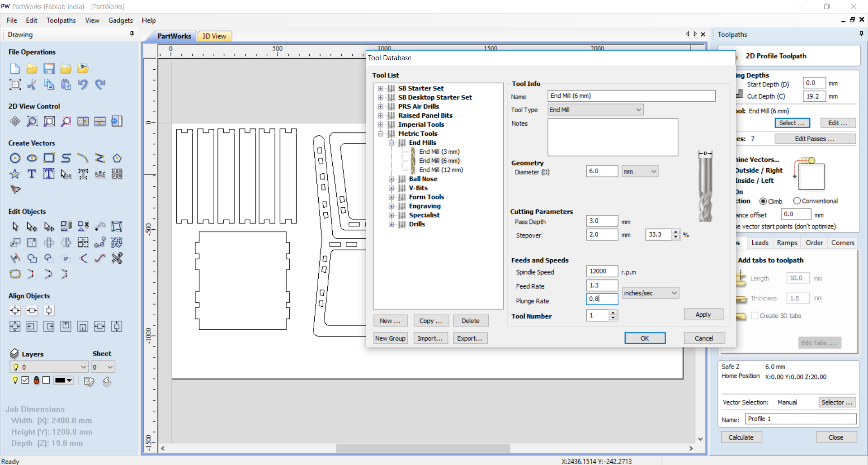This screenshot has height=465, width=868.
Task: Click the Cut scissors icon in File Operations
Action: click(x=32, y=84)
